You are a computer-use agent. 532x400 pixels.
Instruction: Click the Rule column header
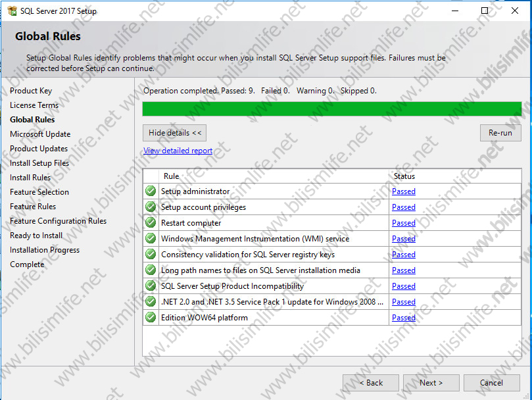point(274,176)
